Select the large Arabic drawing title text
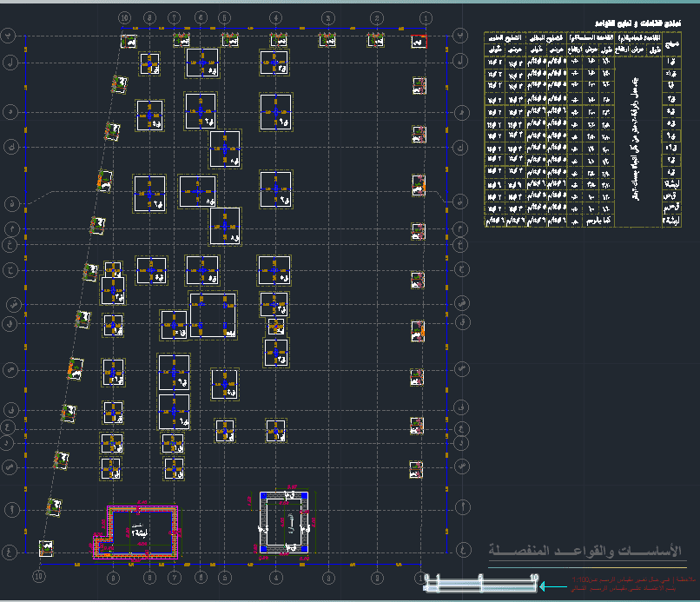700x602 pixels. (x=585, y=551)
